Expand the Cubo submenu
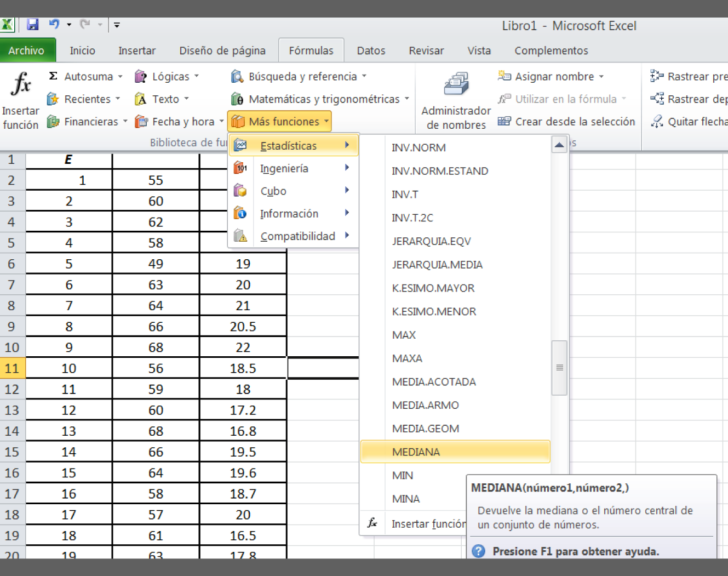The image size is (728, 576). click(294, 191)
